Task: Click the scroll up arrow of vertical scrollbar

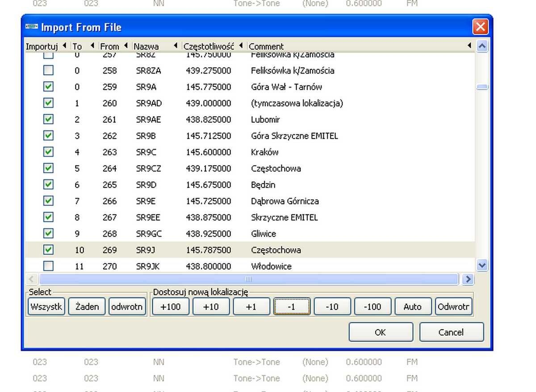Action: 482,46
